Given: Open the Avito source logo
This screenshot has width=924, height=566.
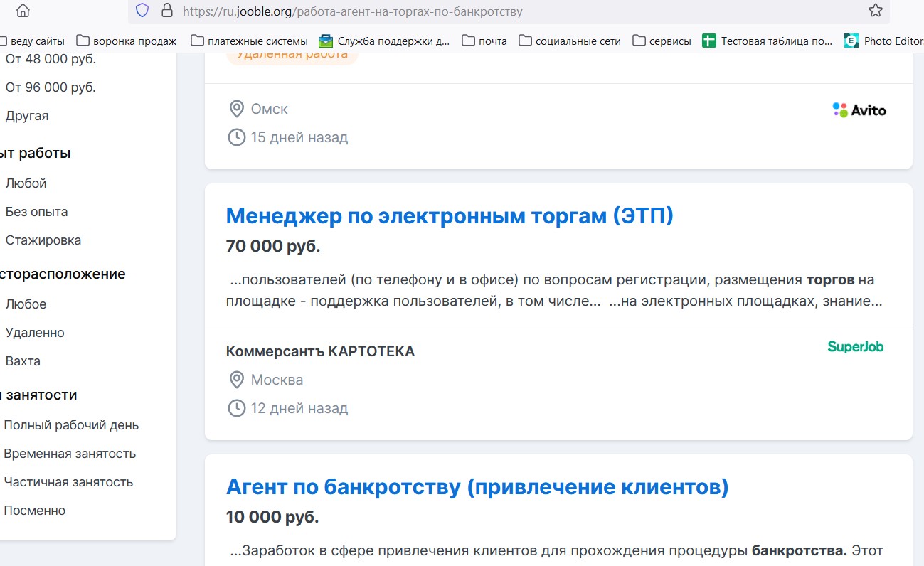Looking at the screenshot, I should (859, 110).
